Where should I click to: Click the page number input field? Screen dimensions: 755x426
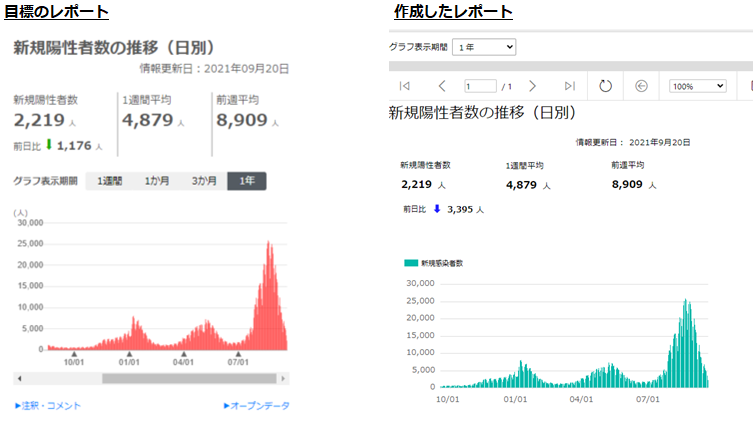pyautogui.click(x=480, y=86)
